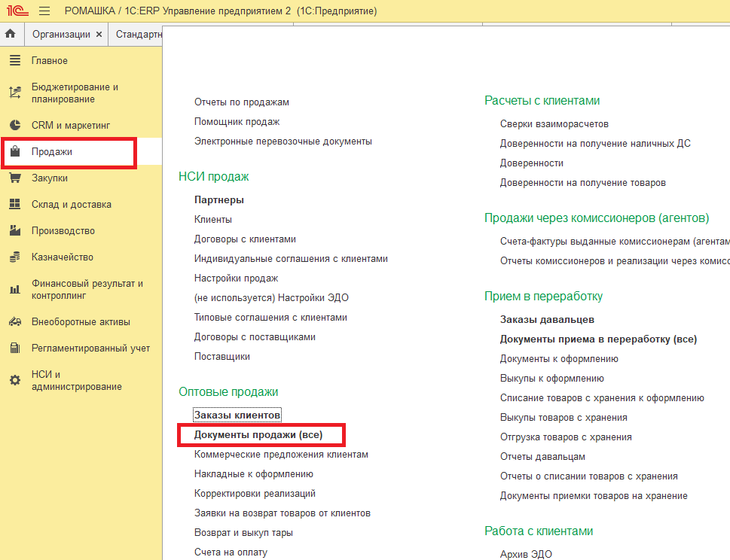Open Возврат и выкуп тары

pos(243,533)
